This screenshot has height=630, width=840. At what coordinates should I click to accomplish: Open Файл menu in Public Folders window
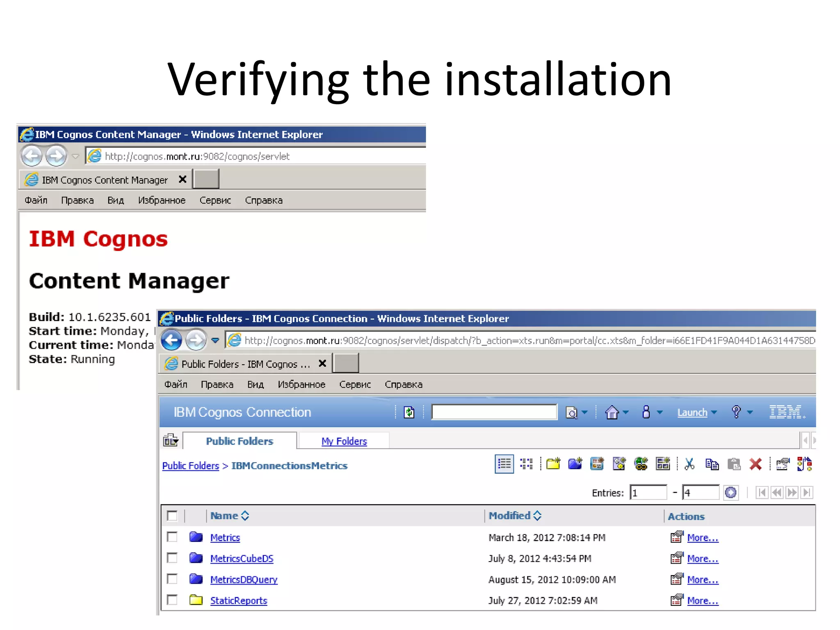coord(176,384)
